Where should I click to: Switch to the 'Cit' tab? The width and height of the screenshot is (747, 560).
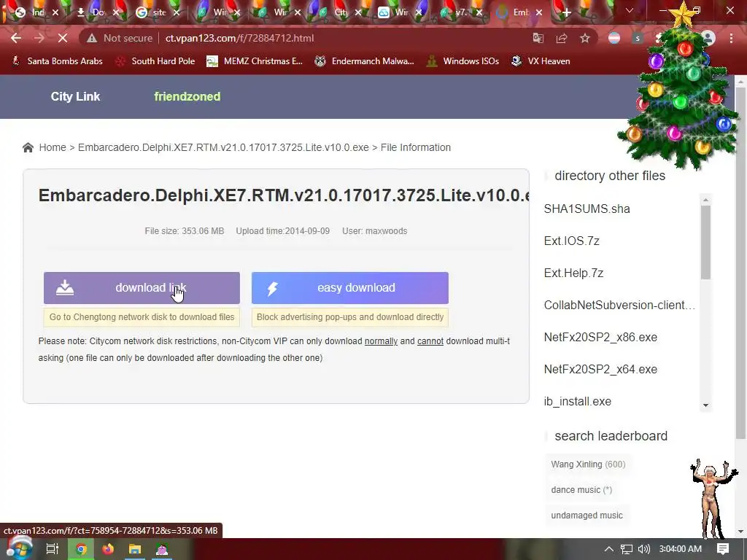(339, 13)
